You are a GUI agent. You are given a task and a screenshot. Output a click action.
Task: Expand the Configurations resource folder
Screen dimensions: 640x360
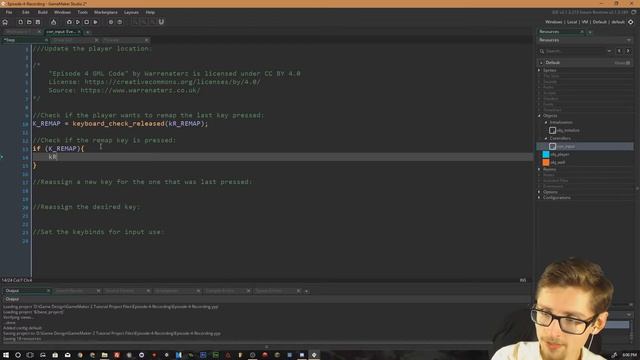(539, 198)
